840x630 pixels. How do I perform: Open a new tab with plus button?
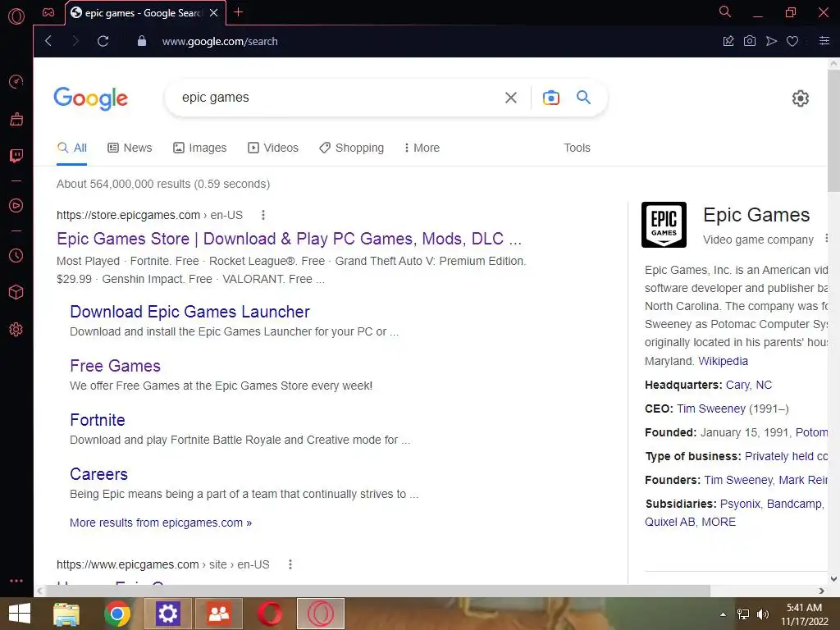click(239, 11)
